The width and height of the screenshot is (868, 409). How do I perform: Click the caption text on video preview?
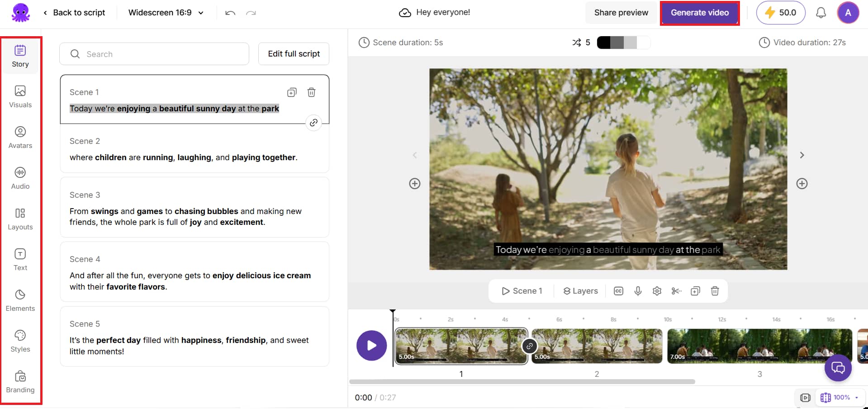(x=607, y=250)
